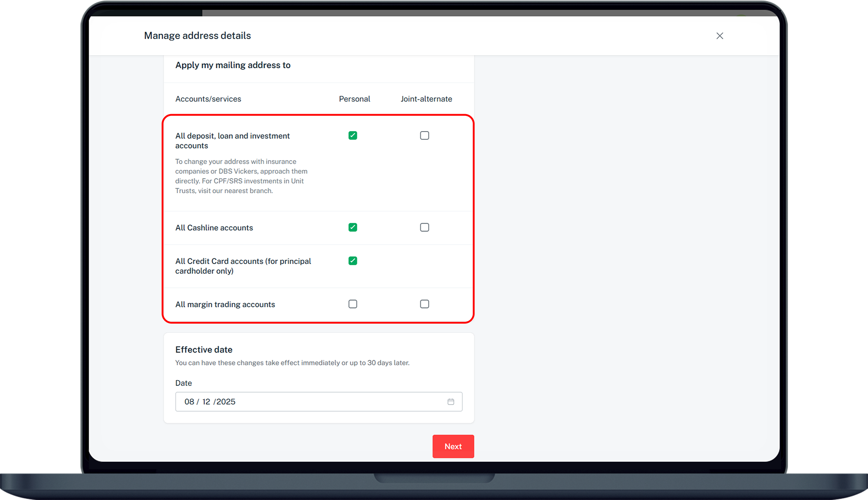Select the year field in the date input
This screenshot has height=500, width=868.
[x=226, y=401]
